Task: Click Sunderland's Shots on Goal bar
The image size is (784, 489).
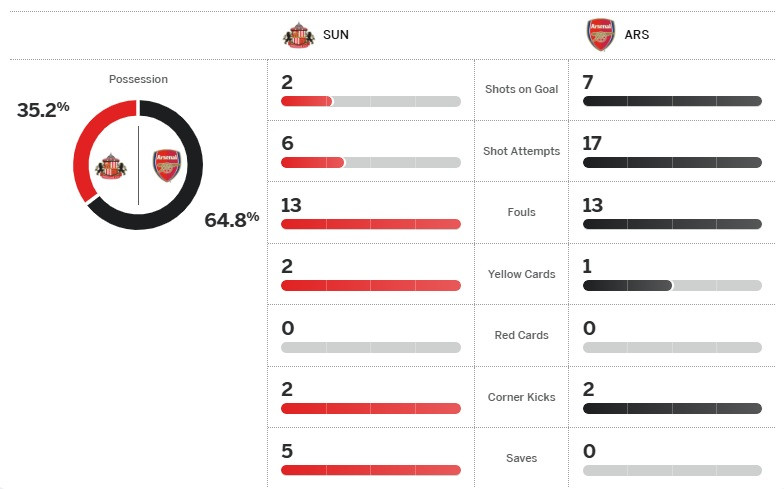Action: coord(371,101)
